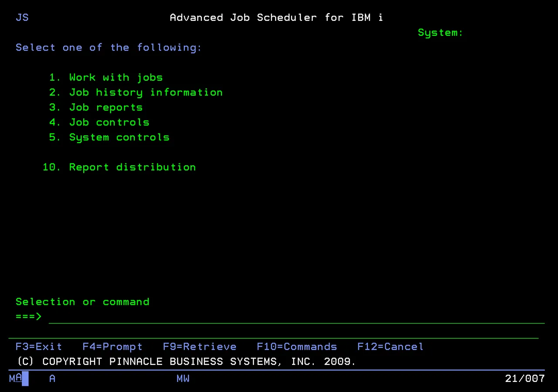Open Report distribution option 10
This screenshot has width=558, height=392.
(x=132, y=167)
